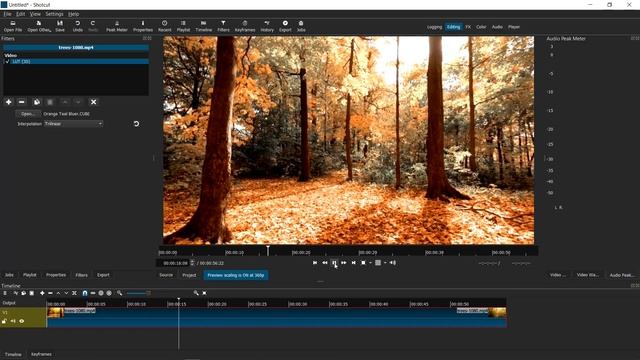640x360 pixels.
Task: Undo the last action from the toolbar
Action: coord(78,26)
